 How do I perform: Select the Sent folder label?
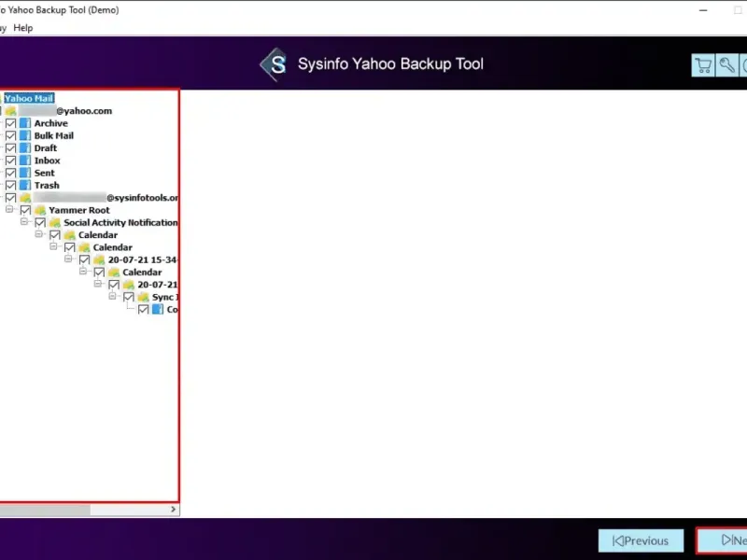(x=44, y=173)
